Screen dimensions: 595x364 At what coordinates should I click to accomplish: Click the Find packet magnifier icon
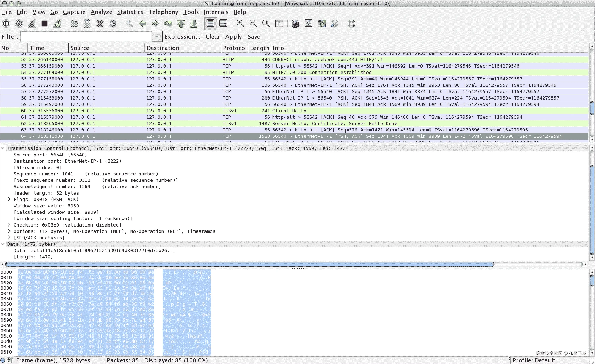pyautogui.click(x=129, y=24)
